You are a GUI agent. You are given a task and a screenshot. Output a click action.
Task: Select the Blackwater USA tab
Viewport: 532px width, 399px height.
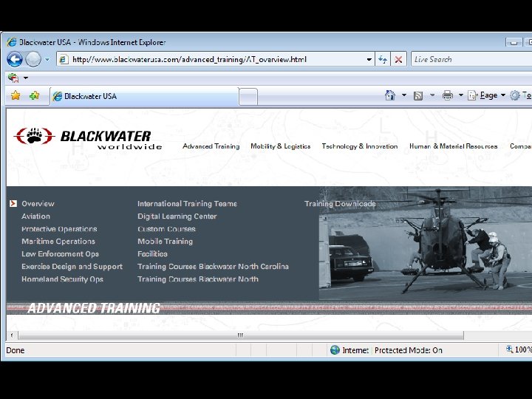pos(144,96)
